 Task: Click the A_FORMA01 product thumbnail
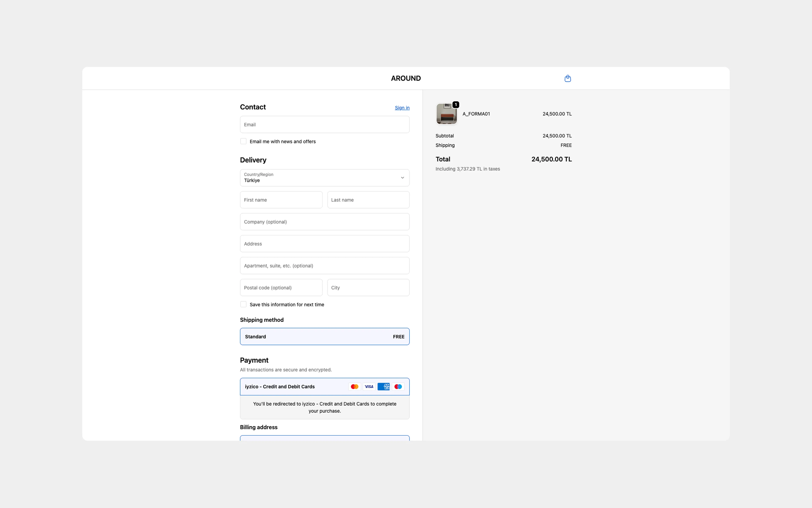coord(446,114)
